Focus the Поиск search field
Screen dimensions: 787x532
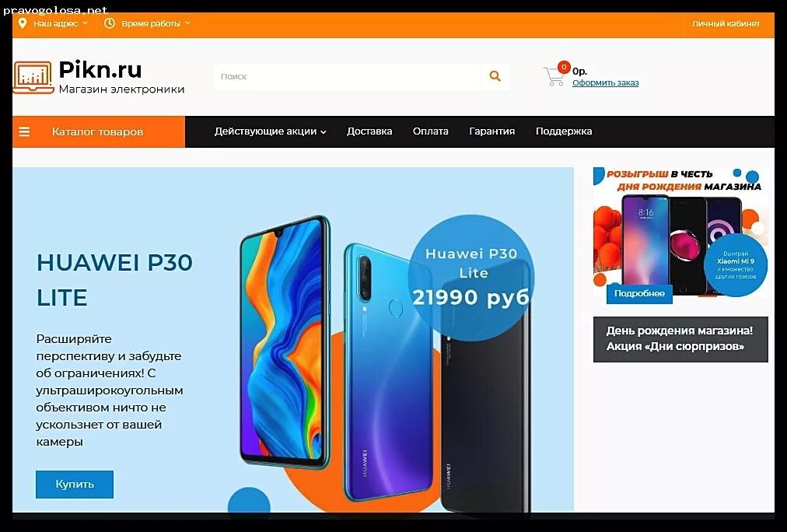click(x=348, y=76)
